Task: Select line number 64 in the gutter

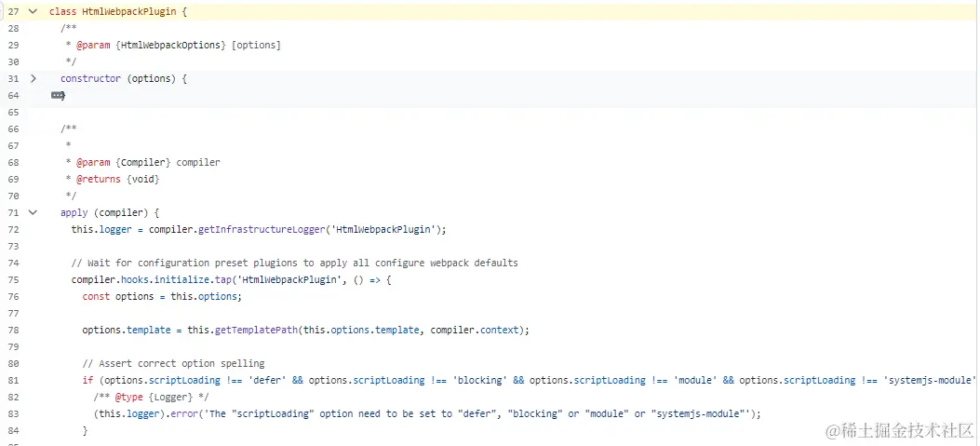Action: [13, 96]
